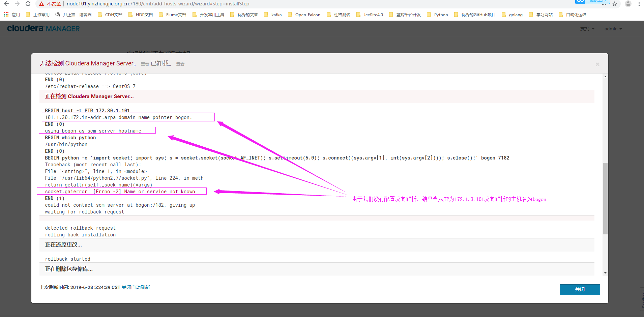This screenshot has height=317, width=644.
Task: Click 'rollback started' log line
Action: point(67,259)
